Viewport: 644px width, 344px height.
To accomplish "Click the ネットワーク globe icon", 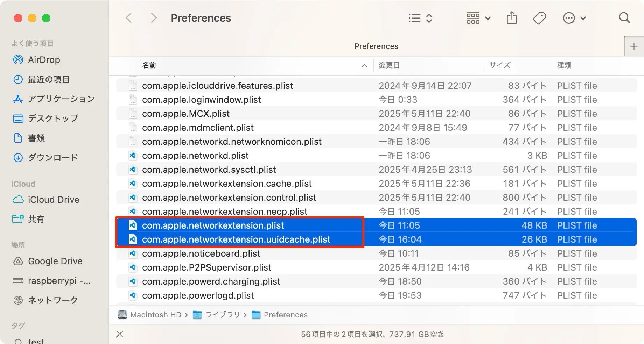I will click(18, 300).
